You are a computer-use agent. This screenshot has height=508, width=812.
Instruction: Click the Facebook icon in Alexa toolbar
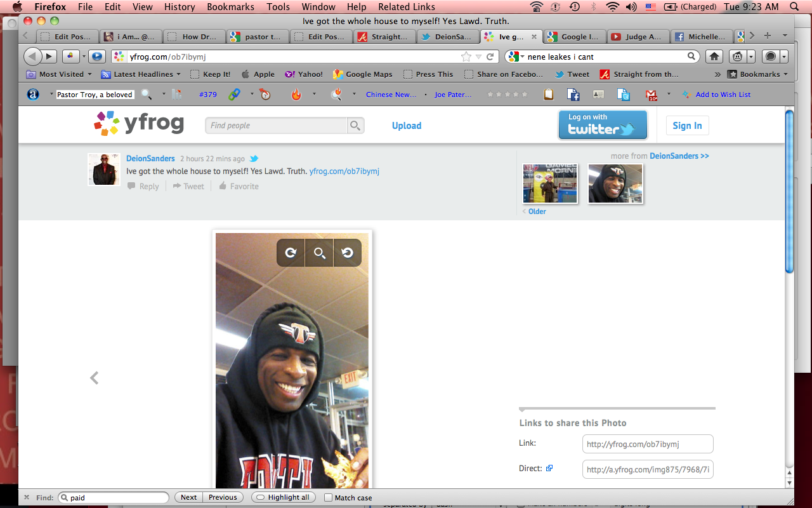tap(573, 95)
